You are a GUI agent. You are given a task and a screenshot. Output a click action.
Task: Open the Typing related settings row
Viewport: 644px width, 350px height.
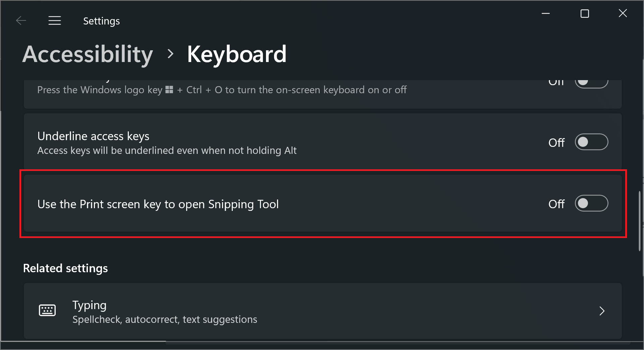[322, 311]
